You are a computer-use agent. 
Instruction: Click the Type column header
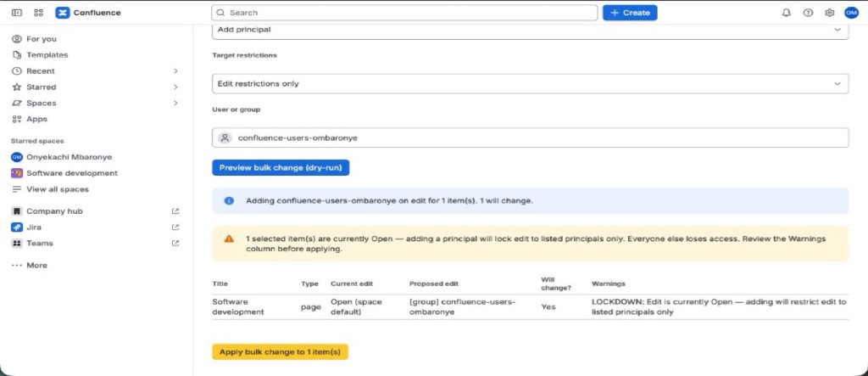(x=309, y=283)
